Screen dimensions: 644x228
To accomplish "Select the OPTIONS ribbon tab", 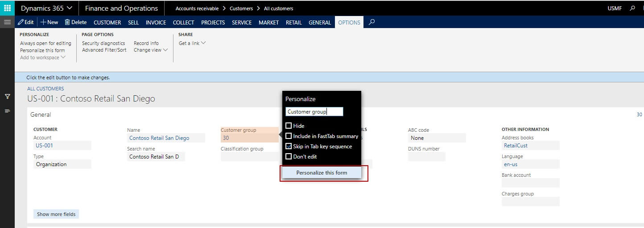I will (349, 22).
